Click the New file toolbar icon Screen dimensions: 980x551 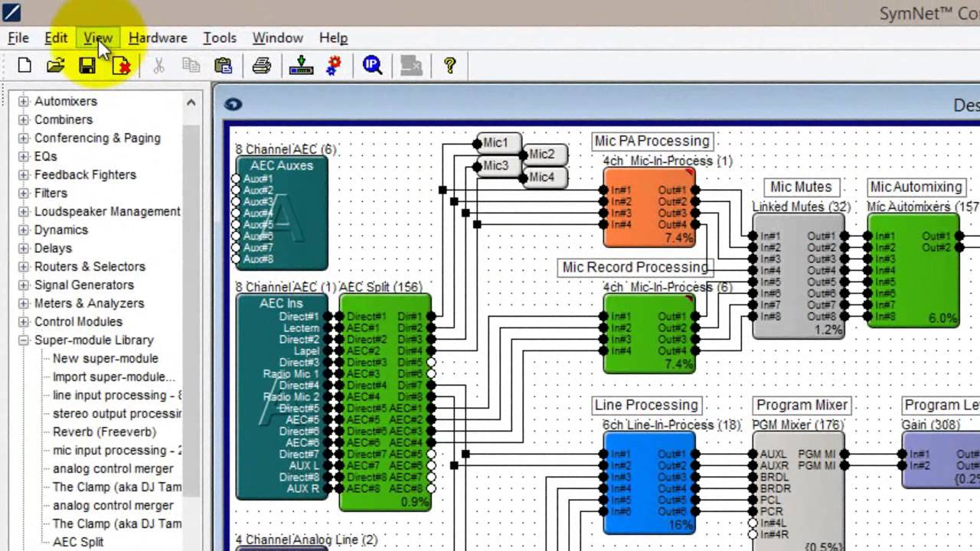point(24,66)
